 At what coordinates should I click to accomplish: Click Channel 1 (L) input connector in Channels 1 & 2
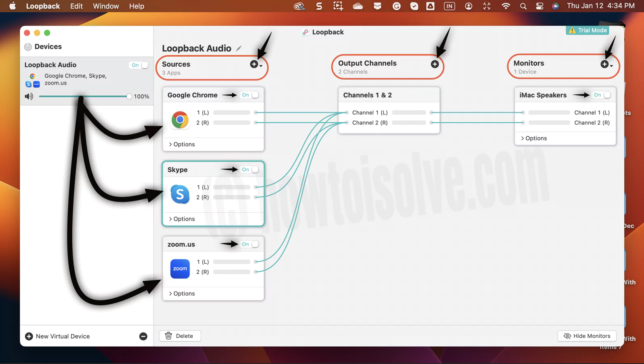coord(347,112)
